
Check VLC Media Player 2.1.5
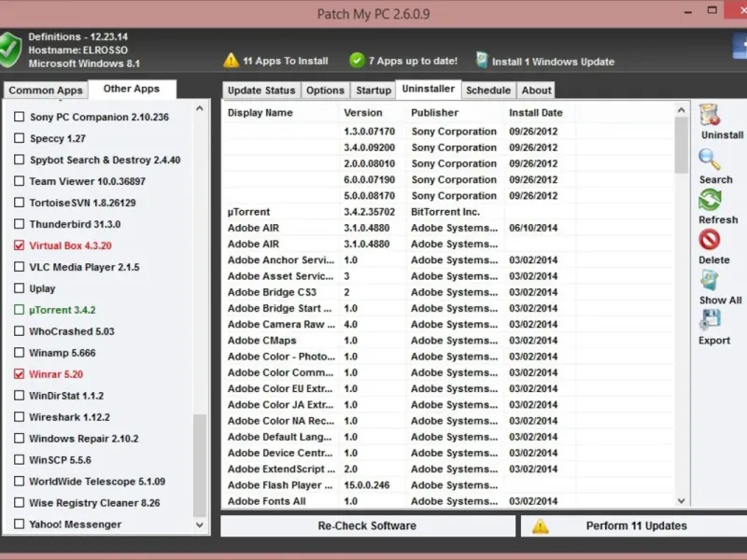click(19, 267)
